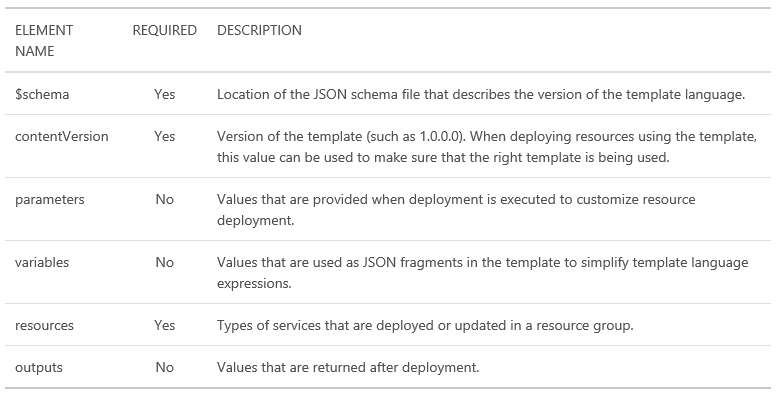Viewport: 781px width, 396px height.
Task: Click the No value in outputs row
Action: tap(164, 368)
